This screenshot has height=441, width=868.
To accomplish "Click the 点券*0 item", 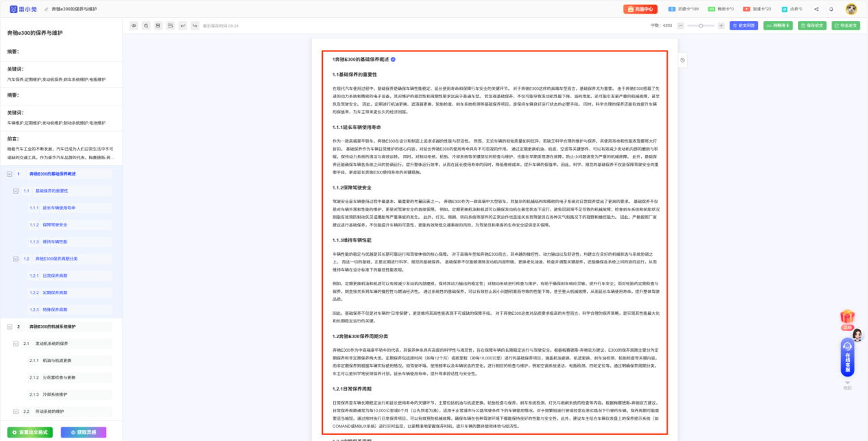I will click(x=791, y=9).
